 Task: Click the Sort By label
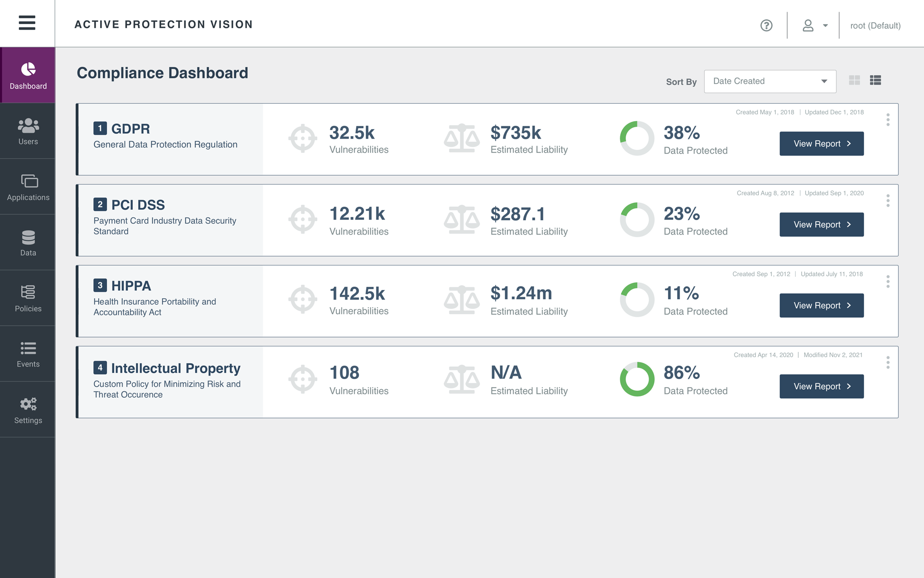(681, 82)
